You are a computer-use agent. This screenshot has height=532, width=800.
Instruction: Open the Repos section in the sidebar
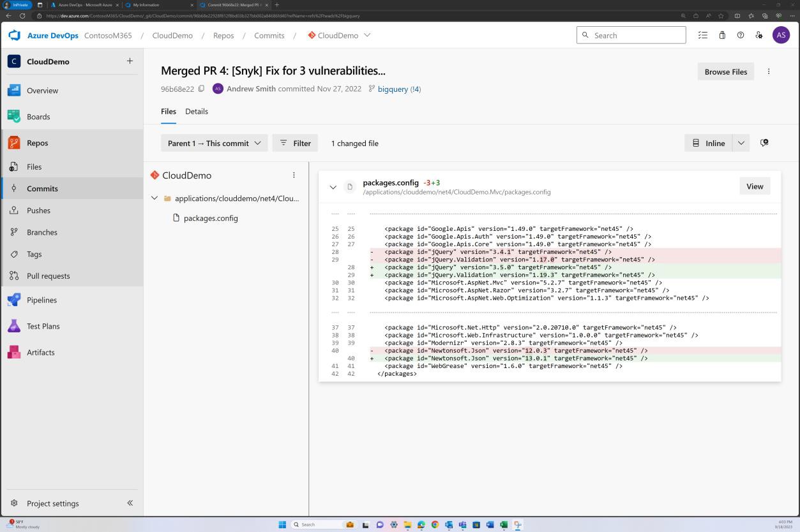pos(37,142)
